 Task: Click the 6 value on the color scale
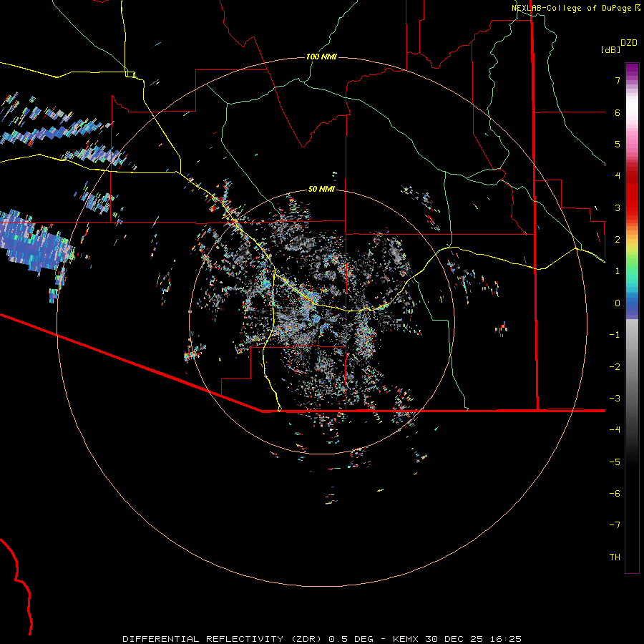(618, 112)
